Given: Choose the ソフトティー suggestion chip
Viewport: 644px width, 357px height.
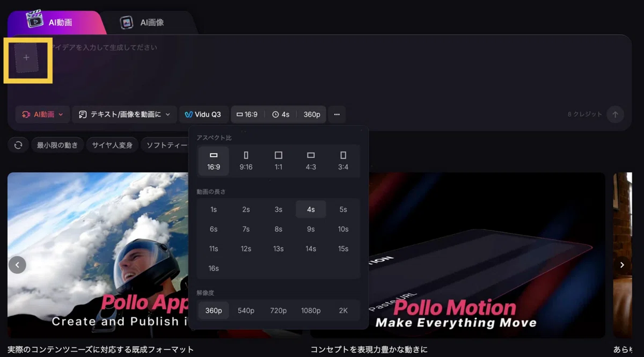Looking at the screenshot, I should point(165,145).
